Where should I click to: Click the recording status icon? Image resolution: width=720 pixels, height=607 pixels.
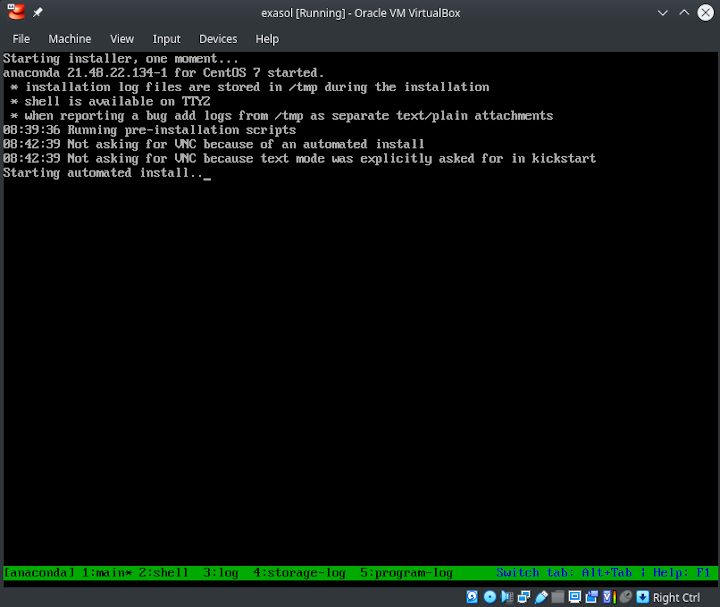pyautogui.click(x=591, y=597)
